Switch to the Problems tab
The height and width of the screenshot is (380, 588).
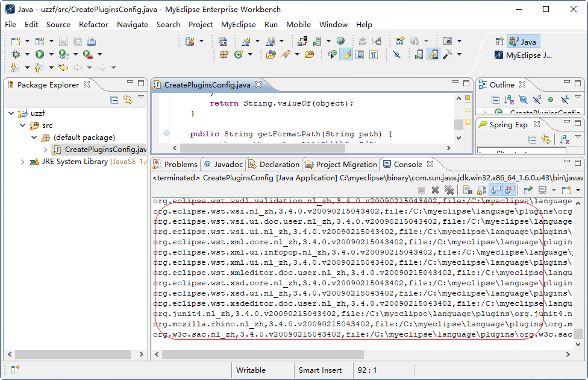(x=175, y=164)
